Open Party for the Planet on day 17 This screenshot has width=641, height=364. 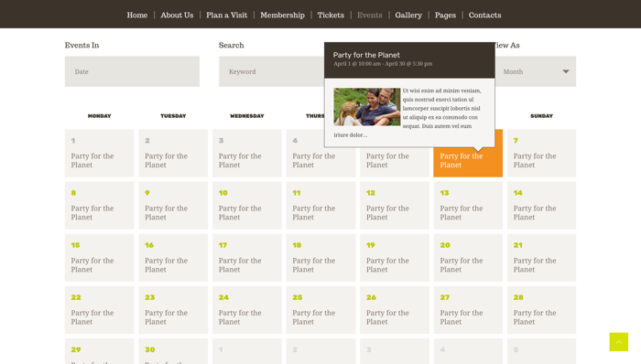[240, 265]
